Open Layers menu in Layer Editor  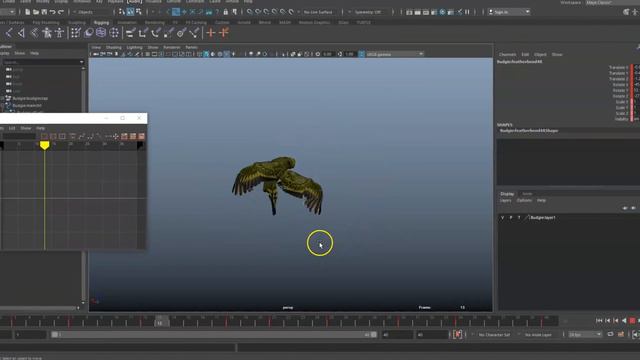(505, 200)
